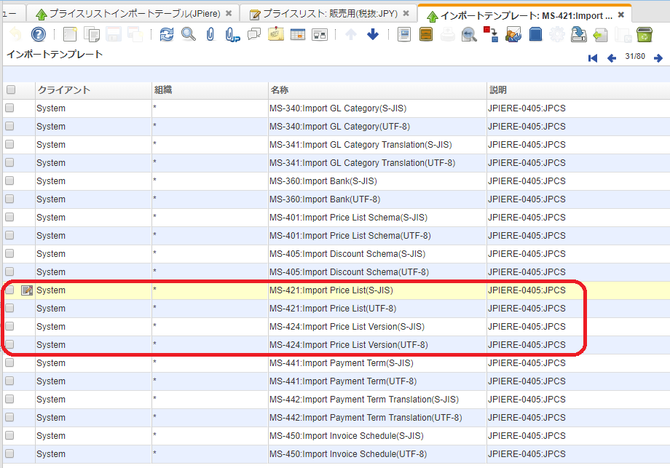Screen dimensions: 670x468
Task: Switch to プライスリストインポートテーブル(JPiere) tab
Action: (x=135, y=14)
